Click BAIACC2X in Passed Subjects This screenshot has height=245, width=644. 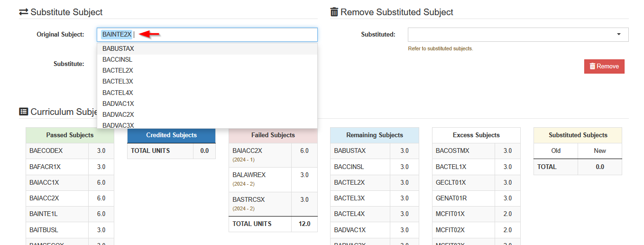(44, 198)
